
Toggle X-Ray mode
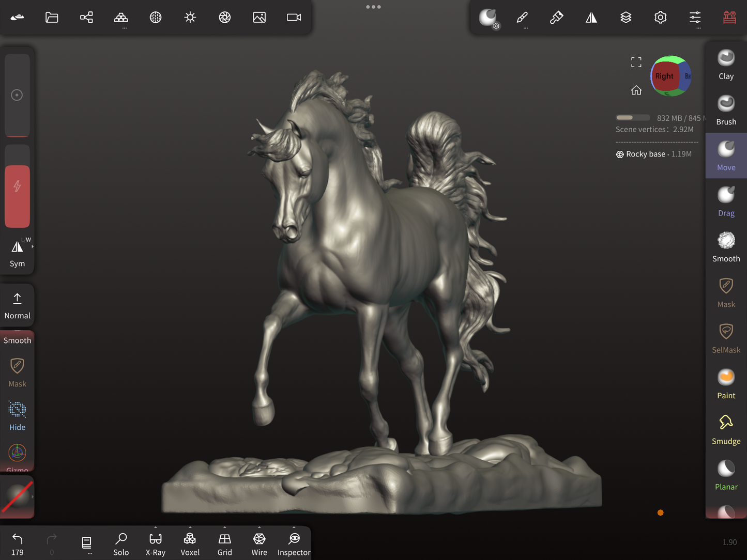click(155, 543)
